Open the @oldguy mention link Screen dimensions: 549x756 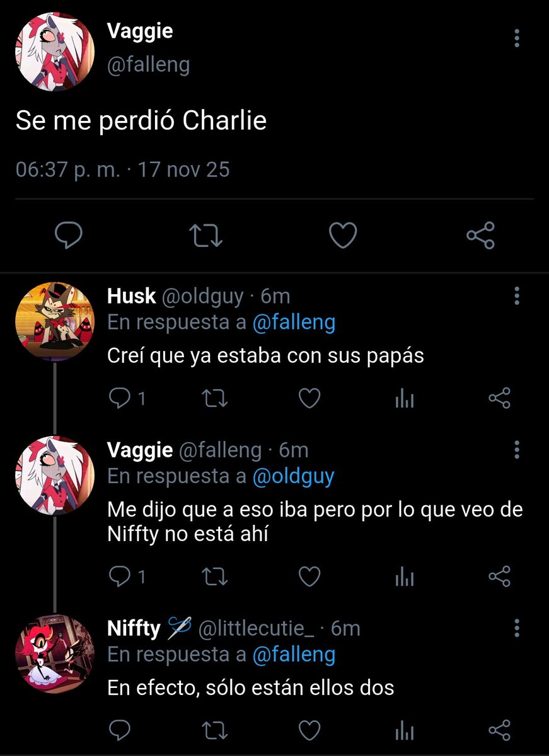[292, 476]
